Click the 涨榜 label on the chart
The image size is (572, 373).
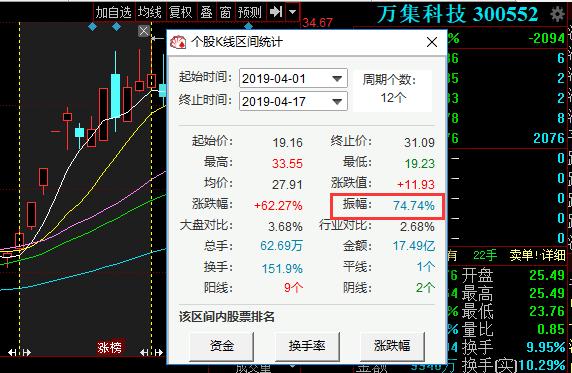(x=109, y=347)
